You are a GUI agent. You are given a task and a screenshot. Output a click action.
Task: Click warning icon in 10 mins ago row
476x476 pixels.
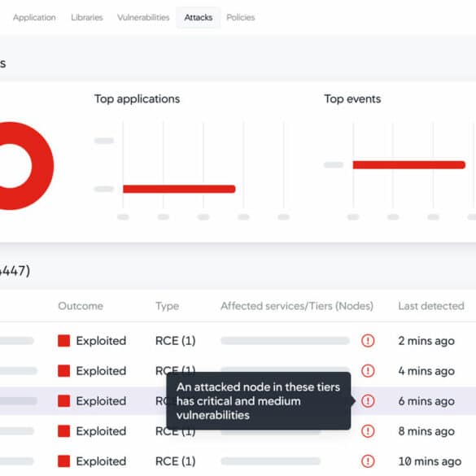[x=368, y=461]
